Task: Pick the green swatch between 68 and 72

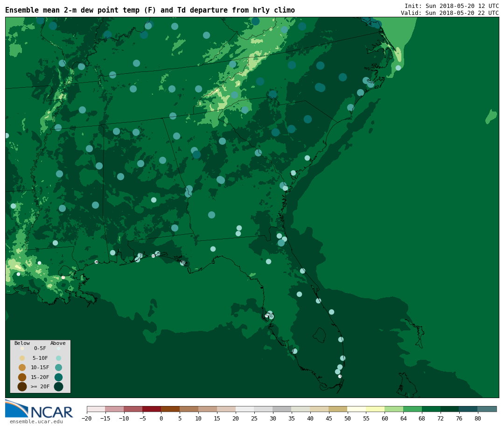Action: point(431,409)
